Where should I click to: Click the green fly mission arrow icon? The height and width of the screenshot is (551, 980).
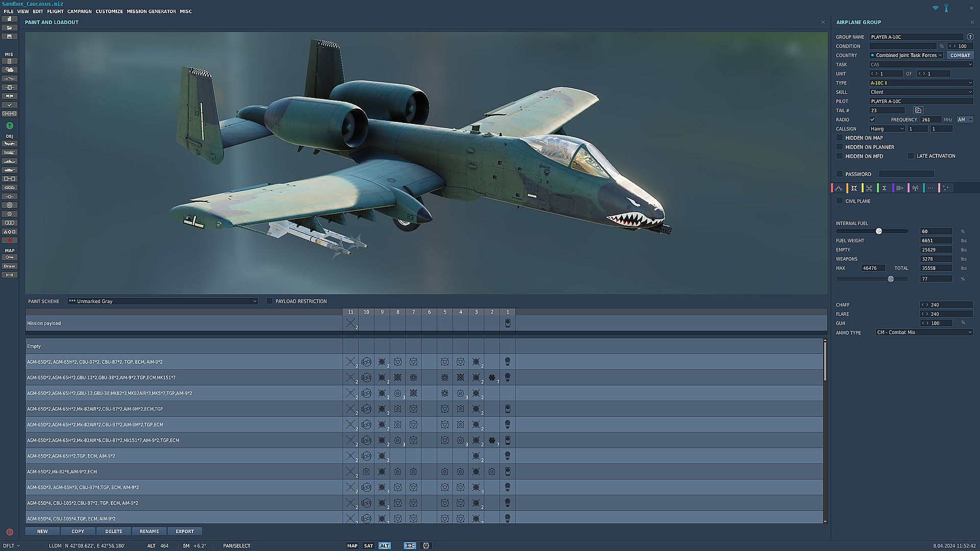click(x=10, y=126)
